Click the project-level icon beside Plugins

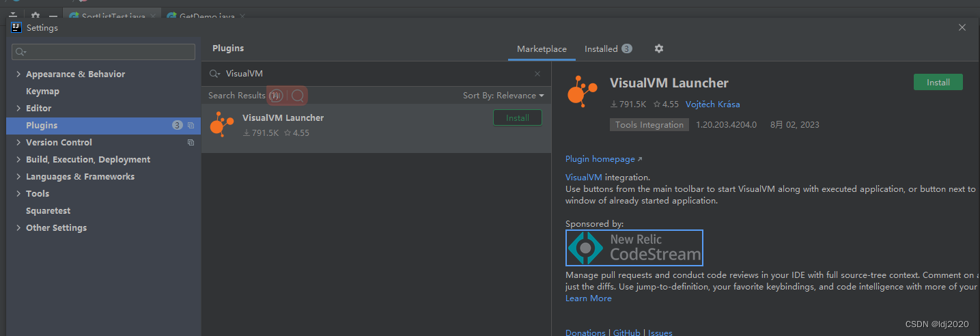click(191, 126)
